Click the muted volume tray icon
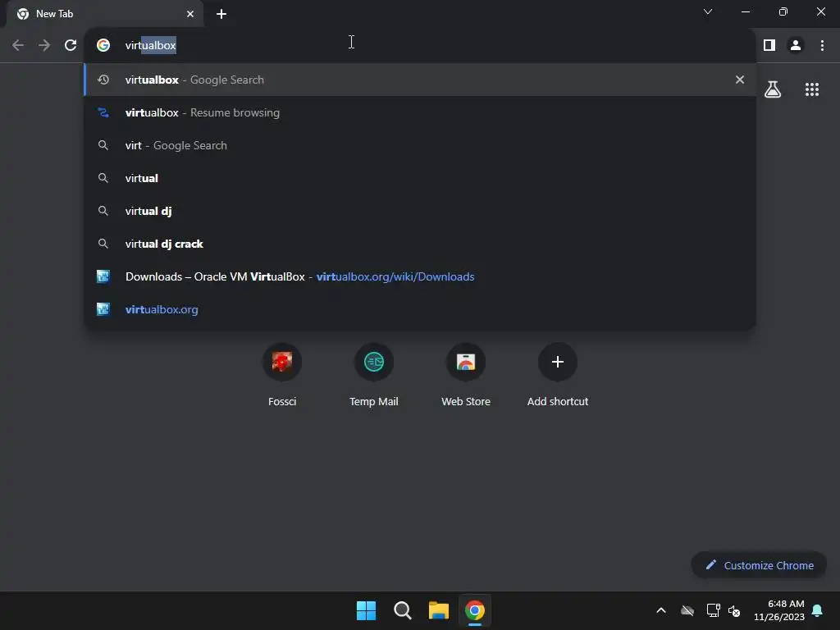Viewport: 840px width, 630px height. [x=734, y=610]
